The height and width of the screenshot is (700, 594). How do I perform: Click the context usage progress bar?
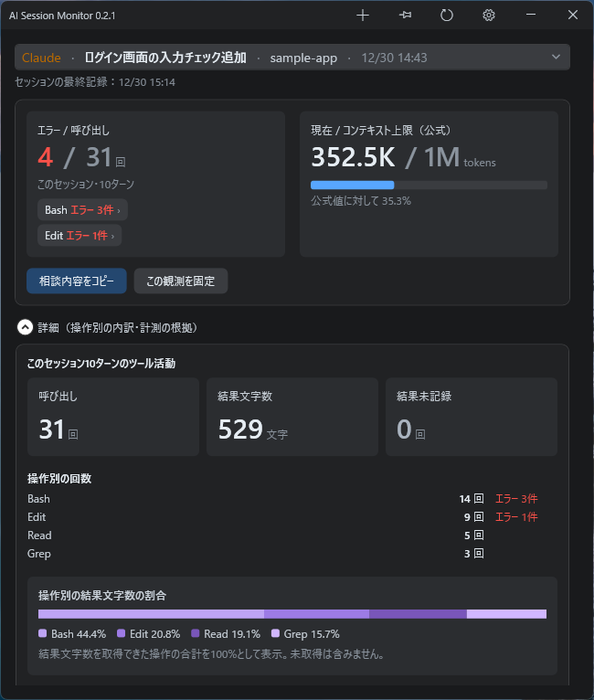(x=429, y=185)
